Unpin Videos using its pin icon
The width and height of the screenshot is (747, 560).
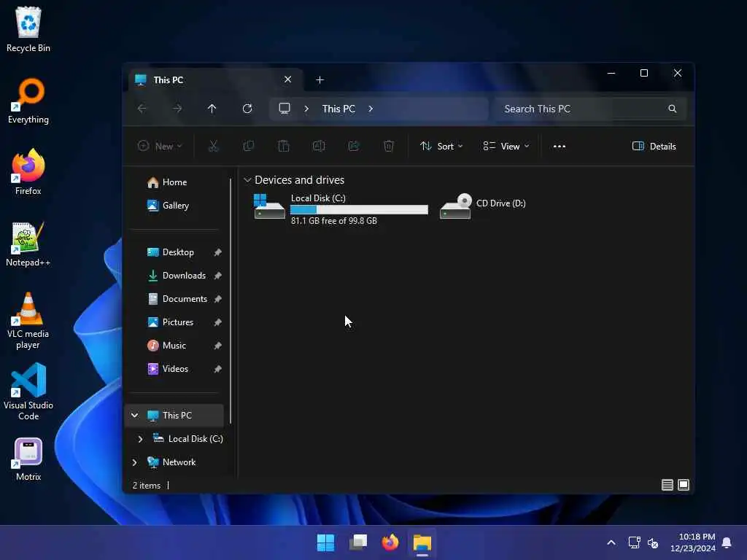click(217, 369)
